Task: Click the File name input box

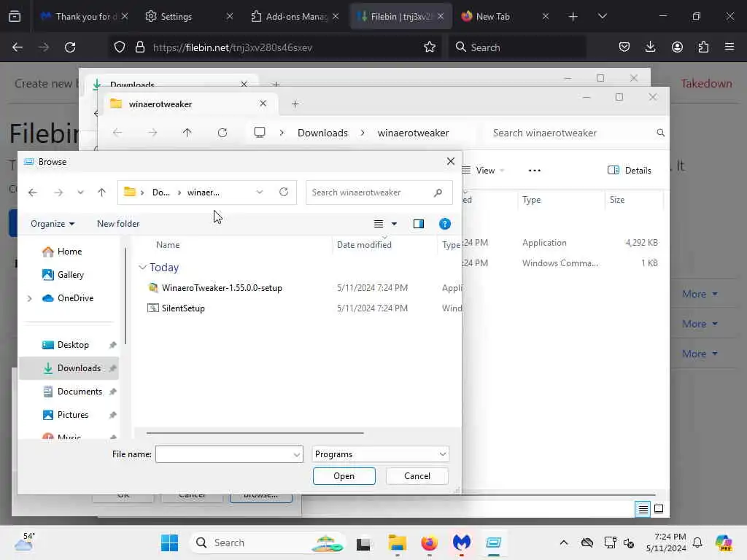Action: click(229, 454)
